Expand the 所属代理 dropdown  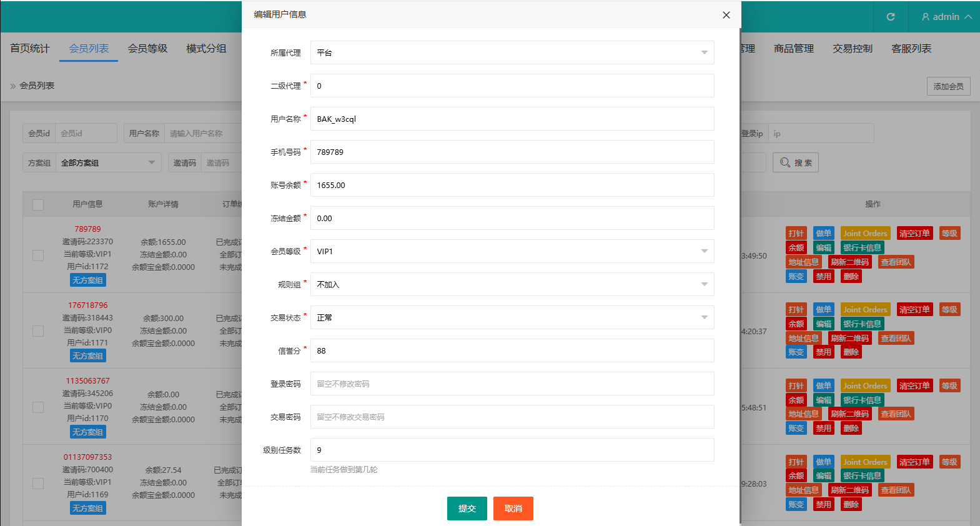click(x=512, y=52)
